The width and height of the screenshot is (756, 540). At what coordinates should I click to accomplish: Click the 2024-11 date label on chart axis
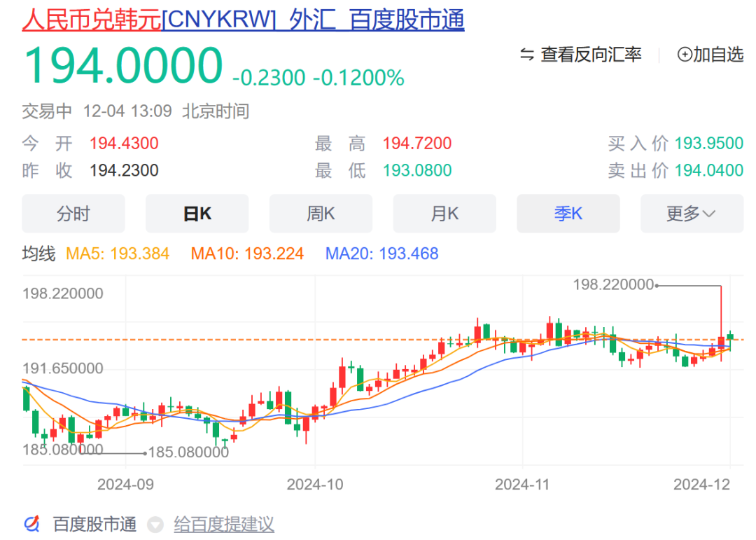click(x=522, y=484)
